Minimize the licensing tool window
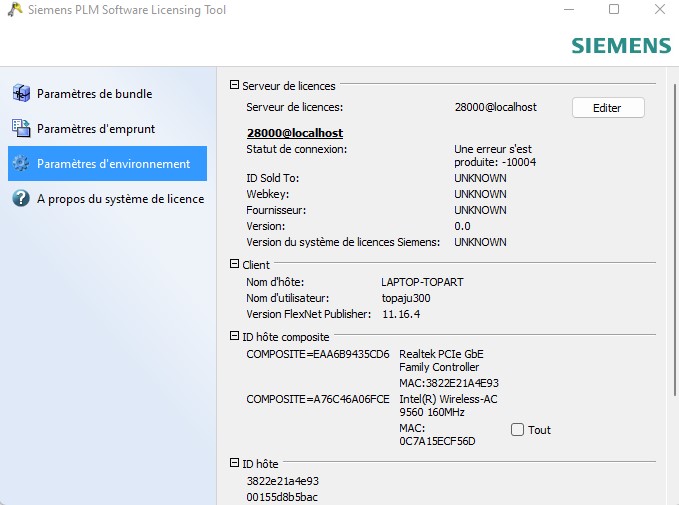The image size is (679, 505). click(569, 9)
